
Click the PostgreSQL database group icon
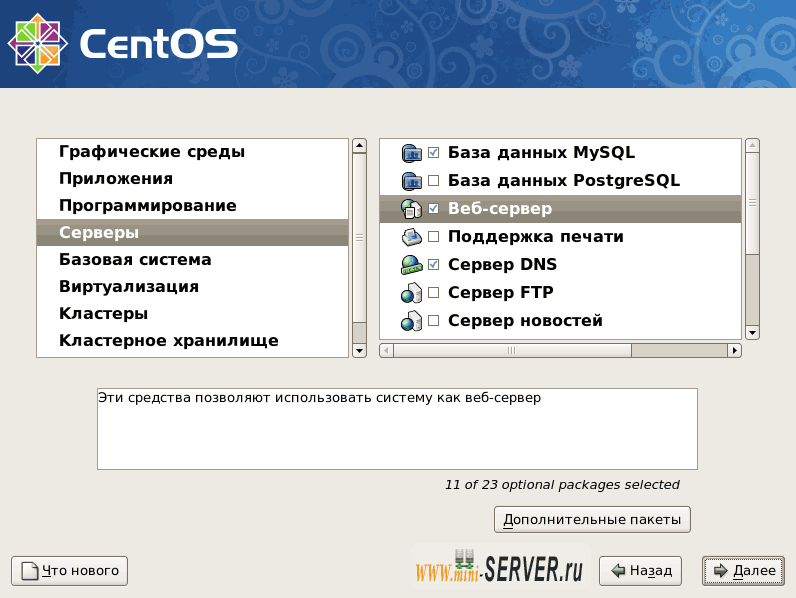click(x=411, y=181)
